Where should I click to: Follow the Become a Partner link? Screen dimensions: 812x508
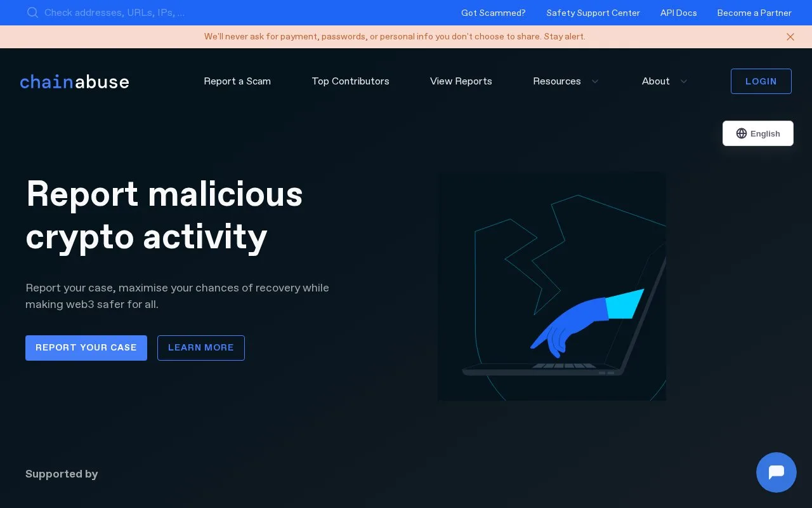(754, 13)
